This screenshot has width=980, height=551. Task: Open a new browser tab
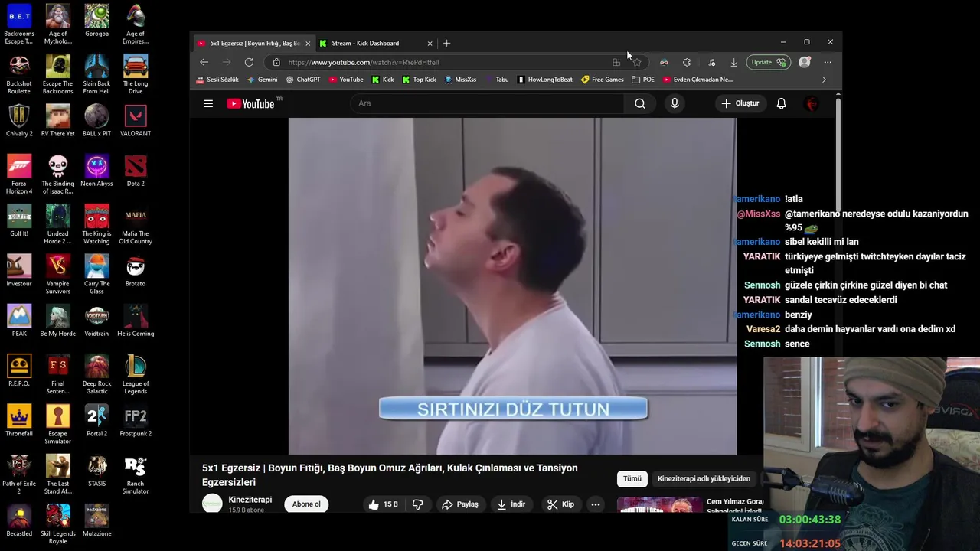[447, 43]
